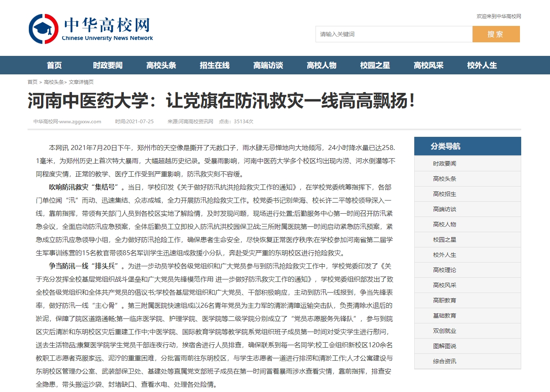Open 综合资讯 at the sidebar bottom
The height and width of the screenshot is (392, 550).
click(x=444, y=361)
